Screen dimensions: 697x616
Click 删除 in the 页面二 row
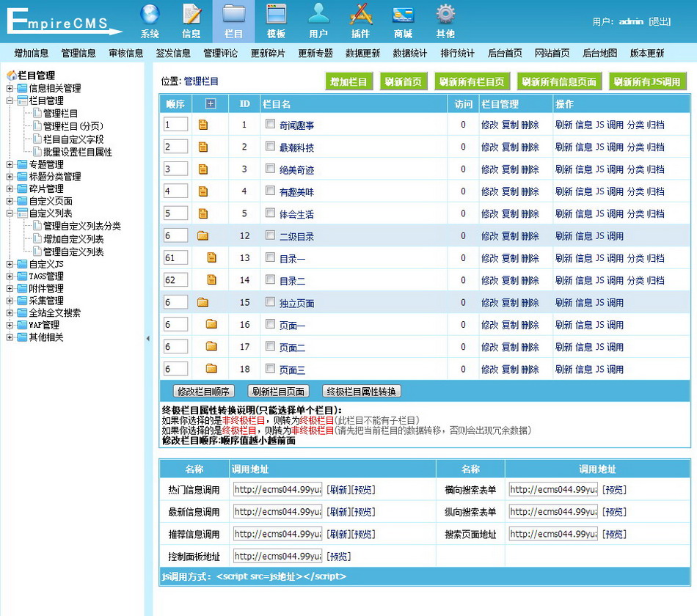point(530,347)
